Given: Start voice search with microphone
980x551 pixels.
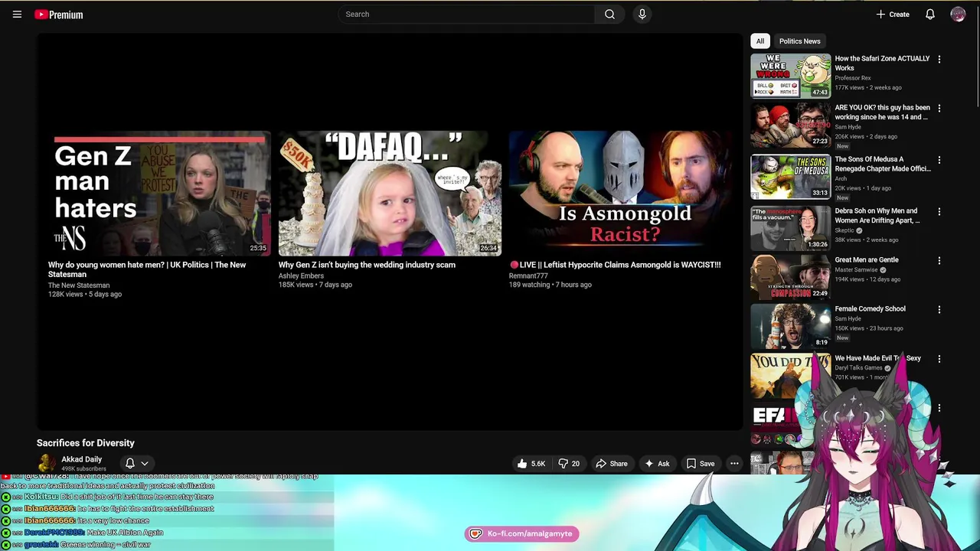Looking at the screenshot, I should point(642,14).
